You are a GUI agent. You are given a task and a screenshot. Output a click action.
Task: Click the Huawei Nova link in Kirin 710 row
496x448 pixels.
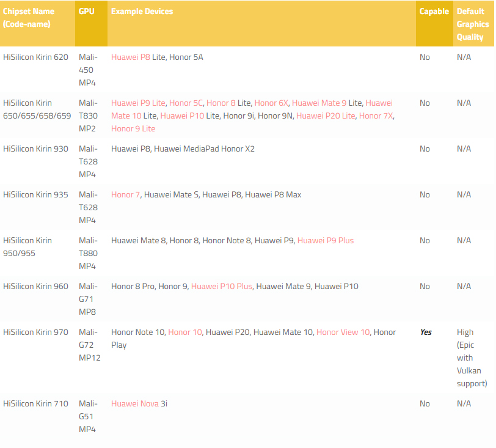pos(135,404)
